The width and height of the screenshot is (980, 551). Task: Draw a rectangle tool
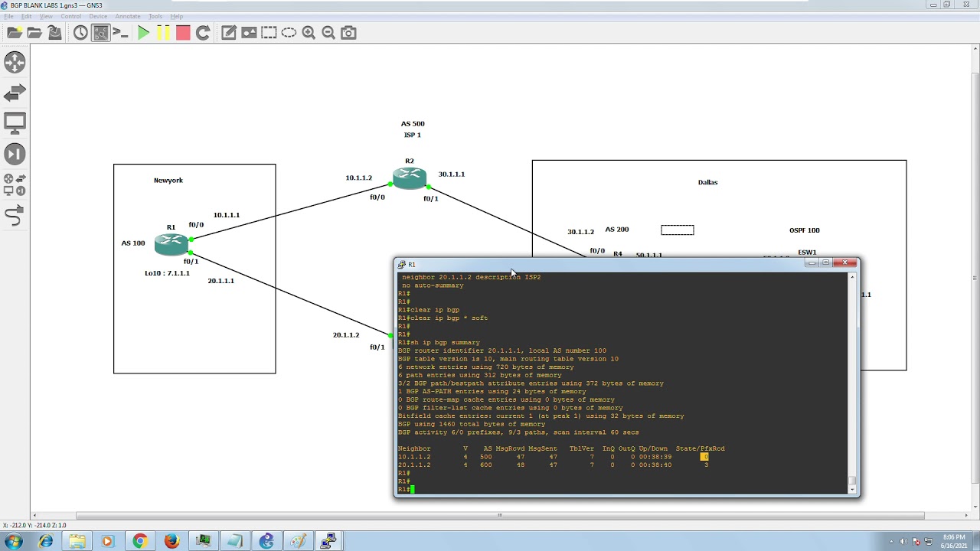click(269, 32)
